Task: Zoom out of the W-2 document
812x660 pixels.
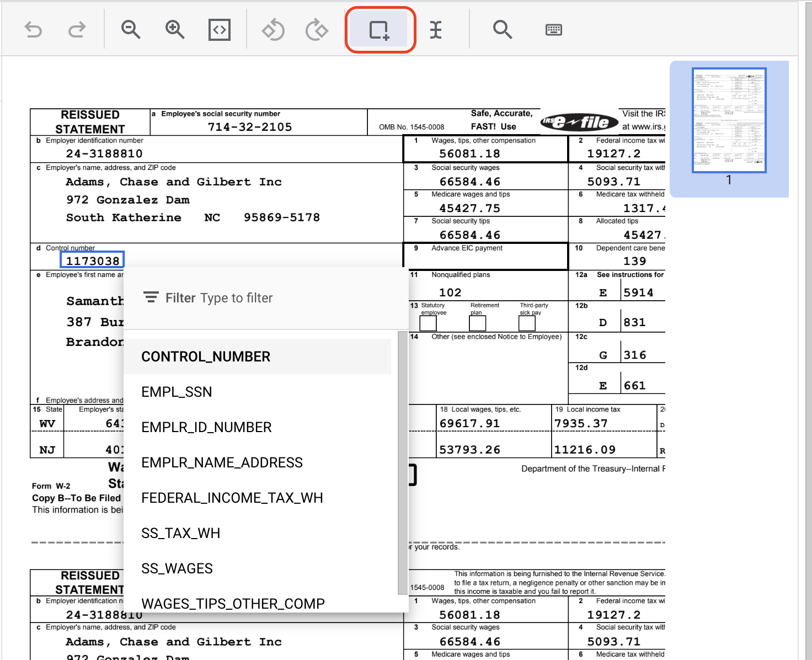Action: [130, 29]
